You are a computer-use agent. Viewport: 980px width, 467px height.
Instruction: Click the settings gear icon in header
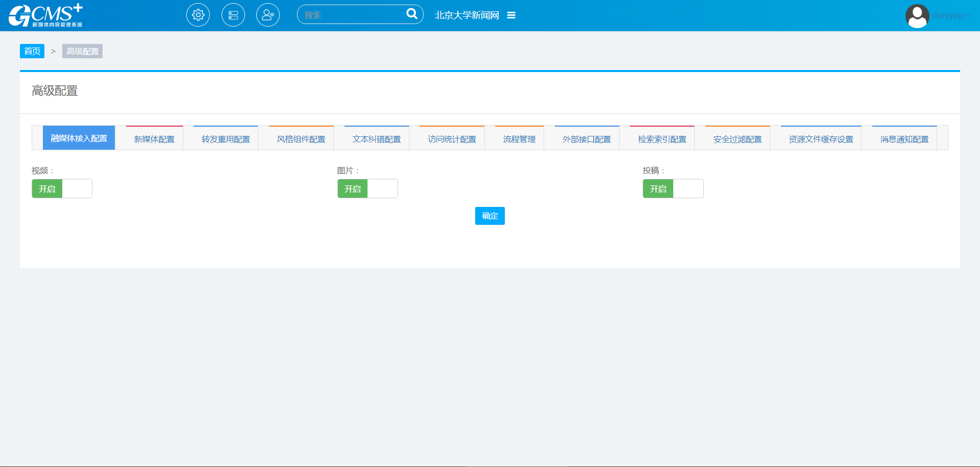tap(198, 15)
